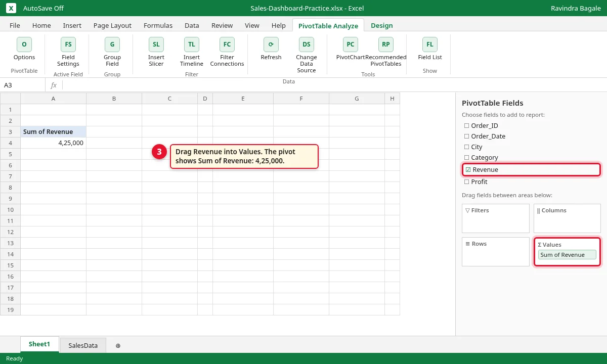Open Recommended PivotTables
The width and height of the screenshot is (607, 364).
point(386,52)
